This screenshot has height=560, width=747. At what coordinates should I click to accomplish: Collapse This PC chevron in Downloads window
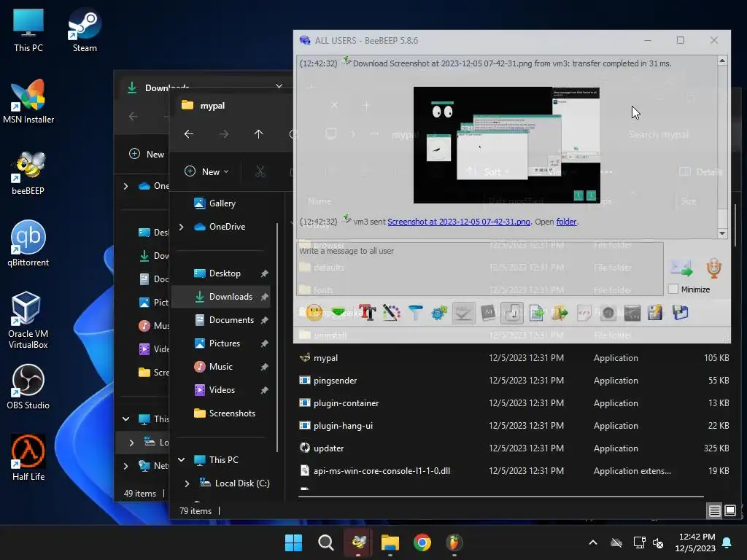125,419
